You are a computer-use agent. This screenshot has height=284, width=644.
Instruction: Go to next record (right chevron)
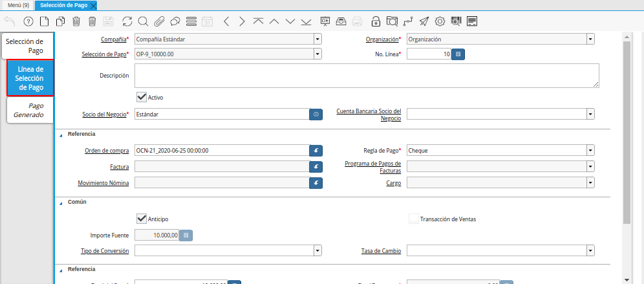(x=242, y=21)
